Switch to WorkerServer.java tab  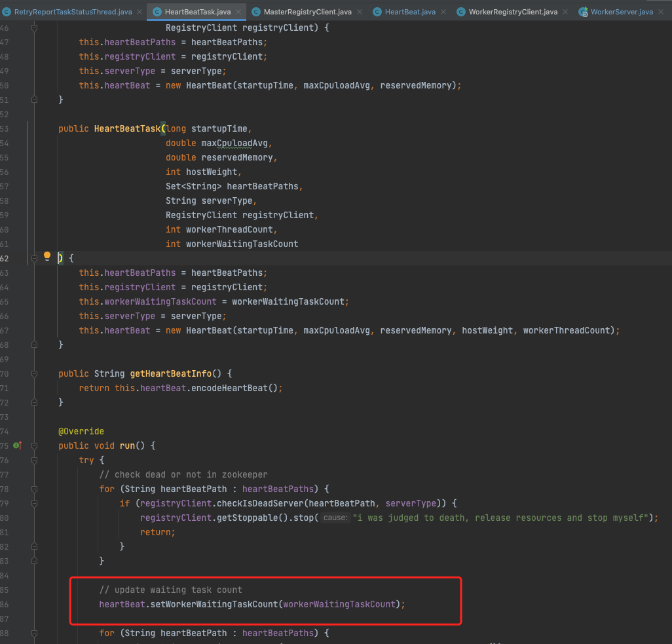(622, 12)
